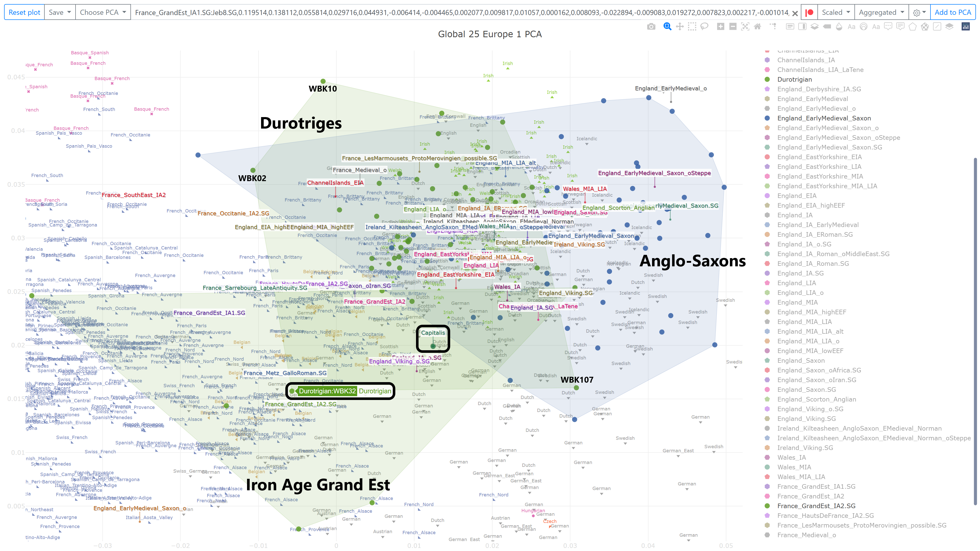The width and height of the screenshot is (980, 551).
Task: Open the Scaled dropdown
Action: coord(836,12)
